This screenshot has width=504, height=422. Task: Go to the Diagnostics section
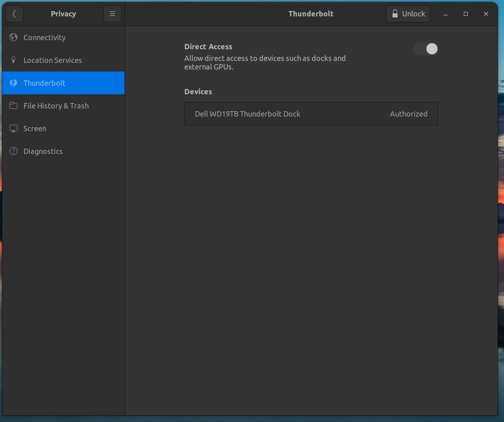tap(43, 151)
